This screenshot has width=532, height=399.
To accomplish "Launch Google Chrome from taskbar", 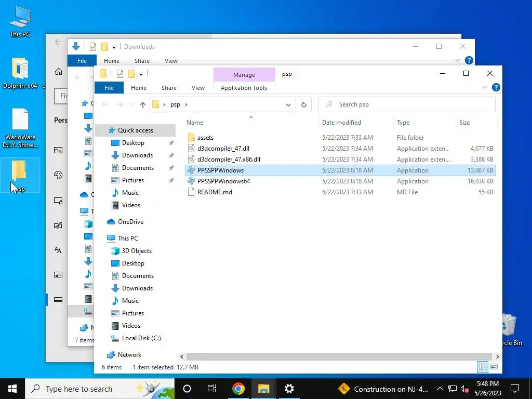I will click(238, 389).
